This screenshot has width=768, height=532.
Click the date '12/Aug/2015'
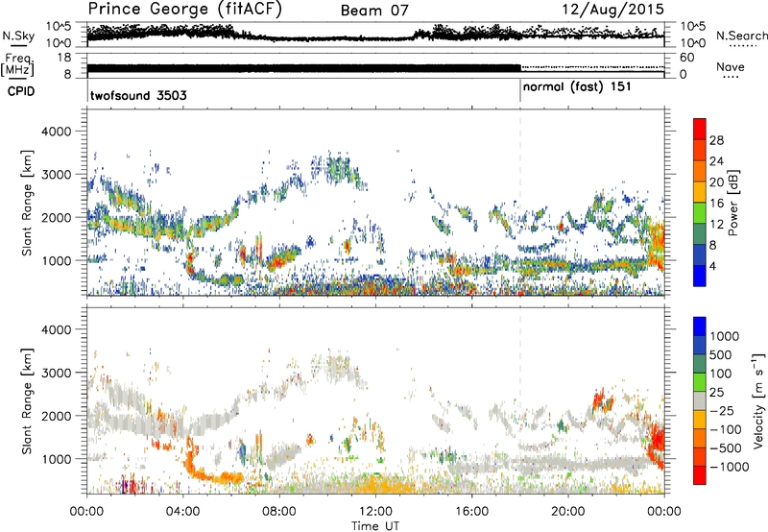tap(612, 9)
